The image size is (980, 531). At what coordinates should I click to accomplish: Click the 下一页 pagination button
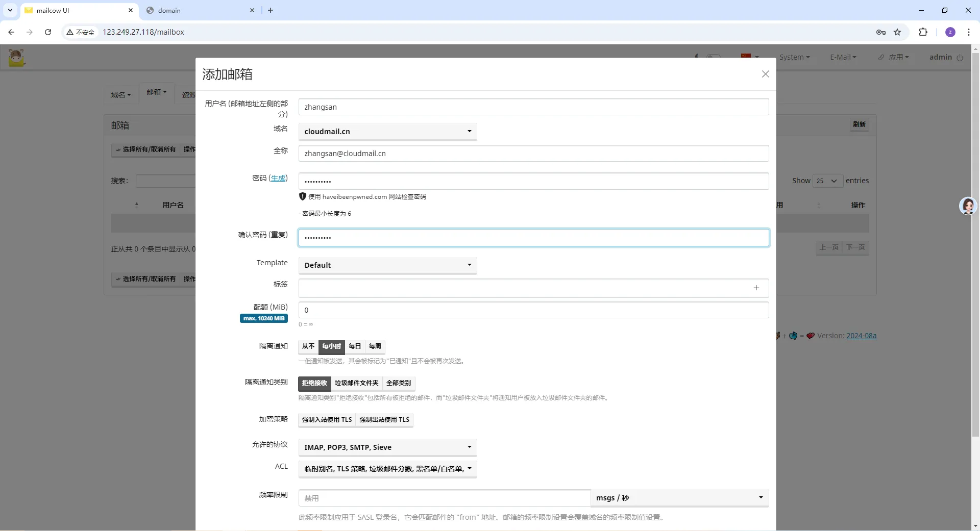[x=856, y=247]
